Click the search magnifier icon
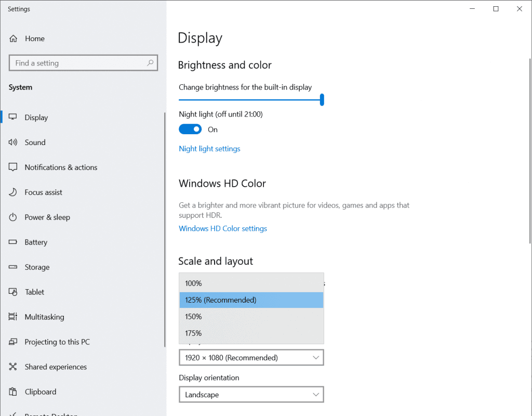Viewport: 532px width, 416px height. pos(150,63)
